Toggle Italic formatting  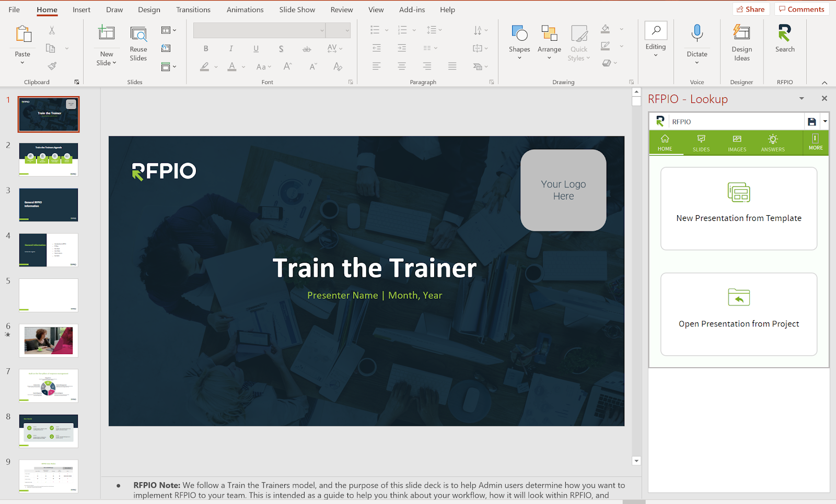(231, 49)
